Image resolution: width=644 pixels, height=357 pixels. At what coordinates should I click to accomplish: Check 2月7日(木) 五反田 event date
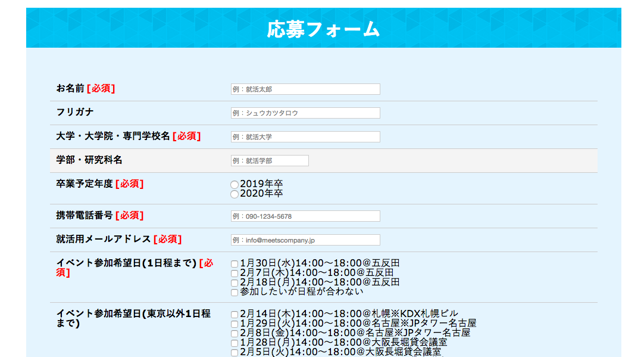point(235,274)
